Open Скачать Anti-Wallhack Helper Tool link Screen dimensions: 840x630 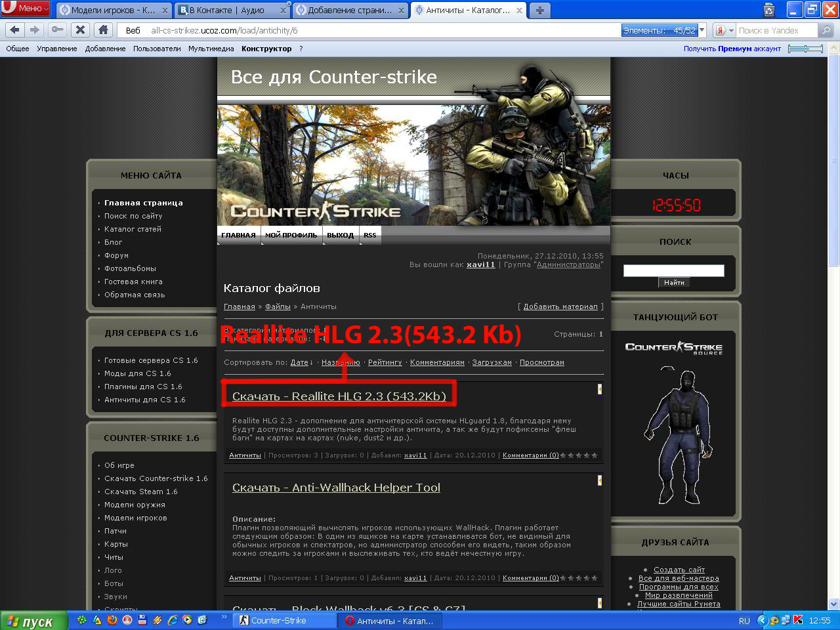tap(336, 488)
